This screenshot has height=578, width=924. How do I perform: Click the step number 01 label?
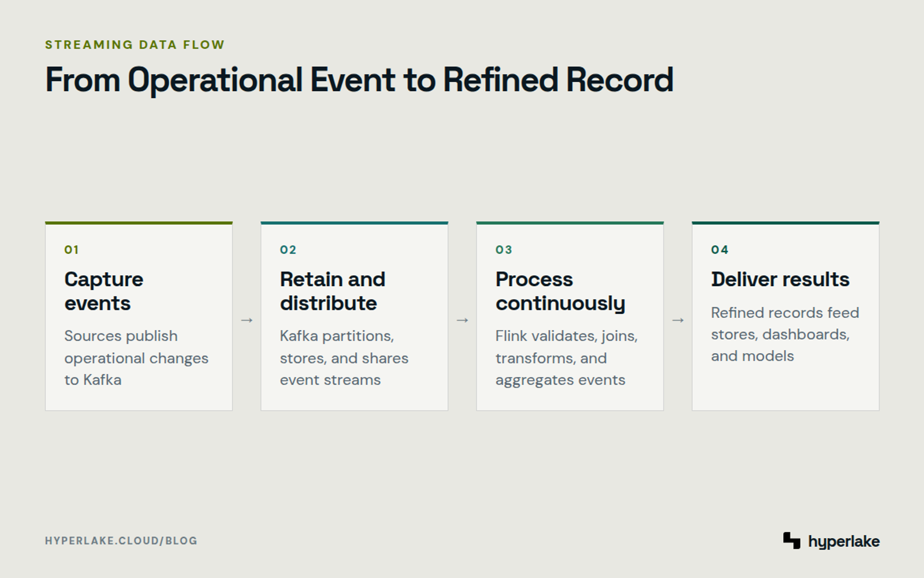[72, 250]
